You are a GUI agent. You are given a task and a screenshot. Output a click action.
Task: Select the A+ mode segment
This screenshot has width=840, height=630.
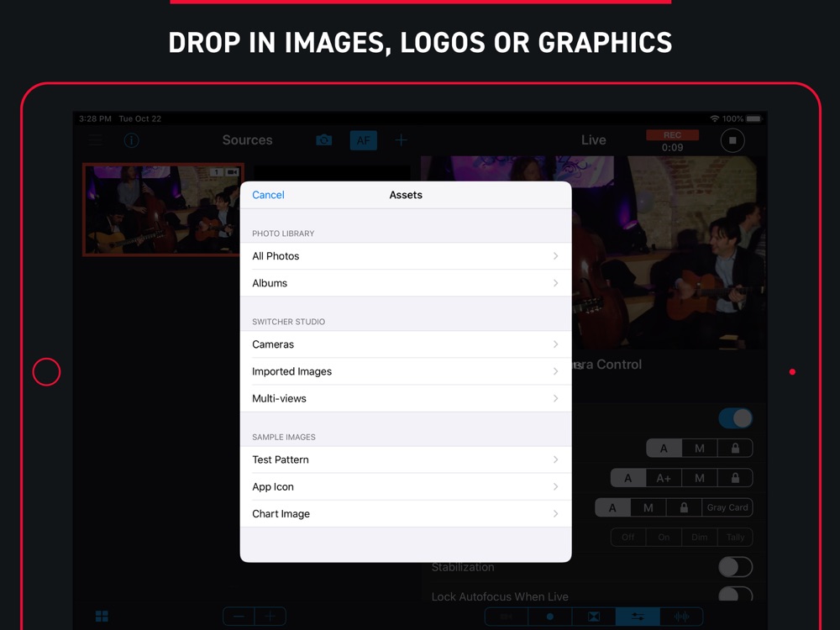coord(664,478)
